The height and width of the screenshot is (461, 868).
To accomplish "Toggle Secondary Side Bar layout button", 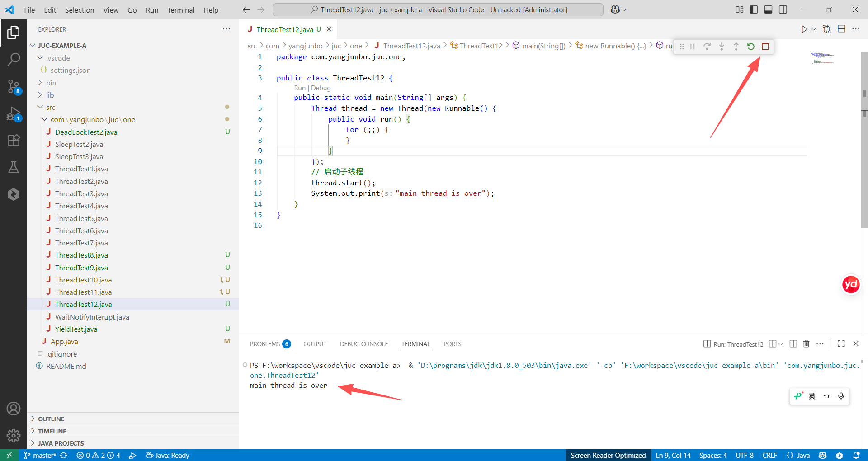I will (x=783, y=9).
